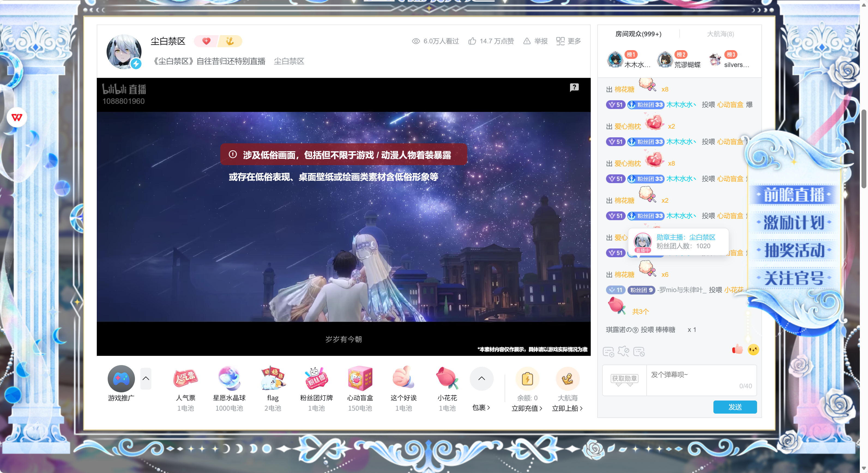Click the 榜2 荒谬蝴蝶 avatar
This screenshot has height=473, width=868.
[x=665, y=60]
